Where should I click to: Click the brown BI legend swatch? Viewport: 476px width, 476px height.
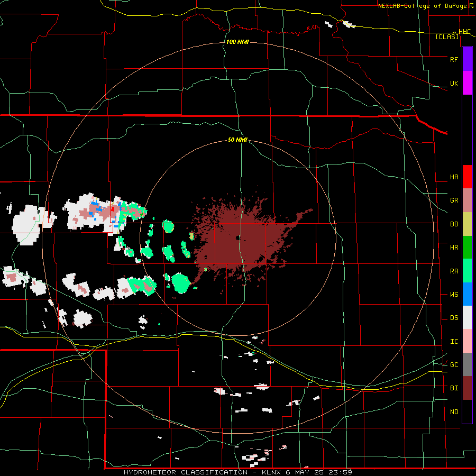467,388
